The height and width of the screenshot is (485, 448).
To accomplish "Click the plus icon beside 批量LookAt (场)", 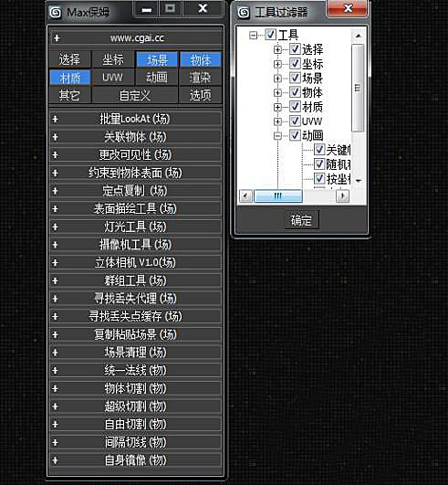I will tap(55, 119).
